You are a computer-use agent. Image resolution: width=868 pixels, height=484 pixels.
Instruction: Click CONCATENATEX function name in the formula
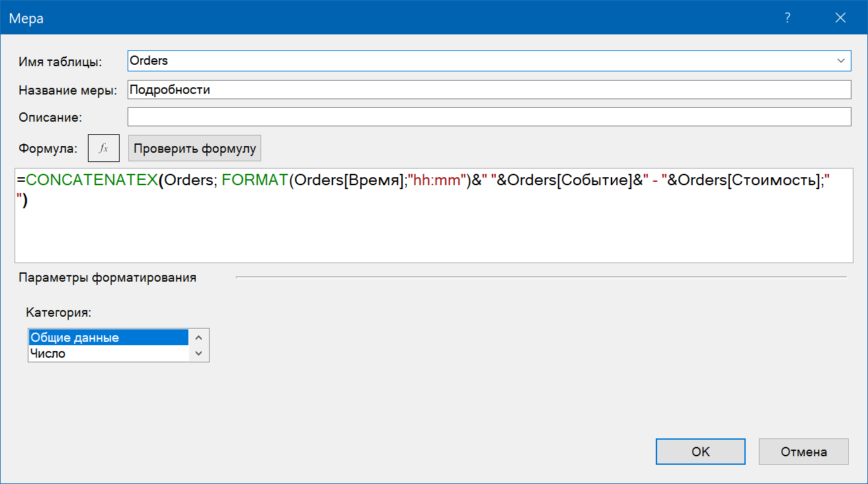click(x=92, y=181)
